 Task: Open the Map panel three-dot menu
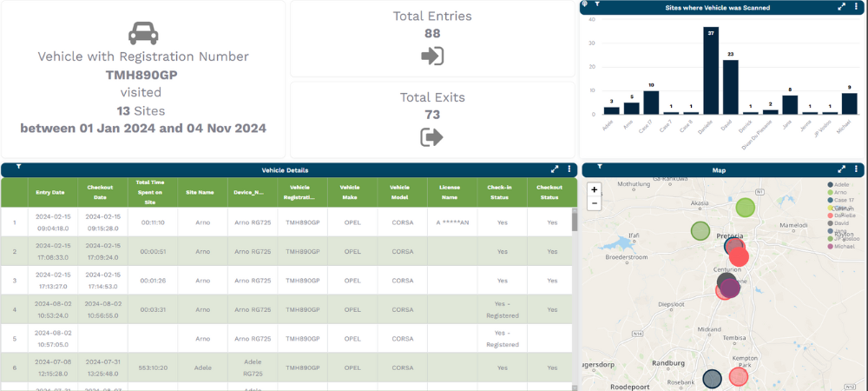(x=856, y=170)
